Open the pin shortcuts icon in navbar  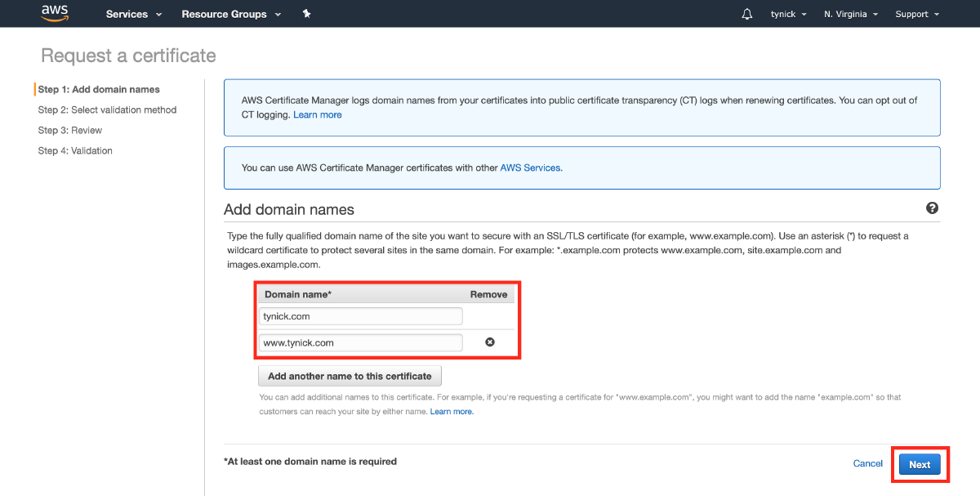[x=306, y=14]
